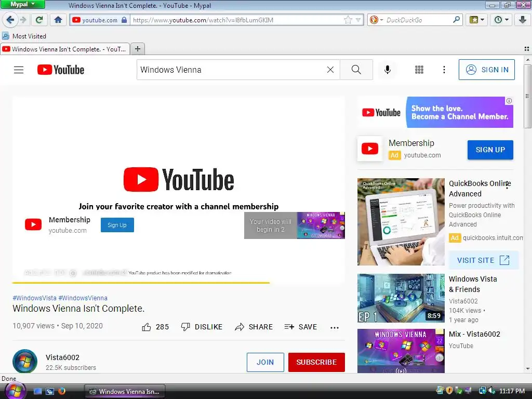Click QuickBooks Online Advanced ad thumbnail
Viewport: 532px width, 399px height.
(401, 221)
